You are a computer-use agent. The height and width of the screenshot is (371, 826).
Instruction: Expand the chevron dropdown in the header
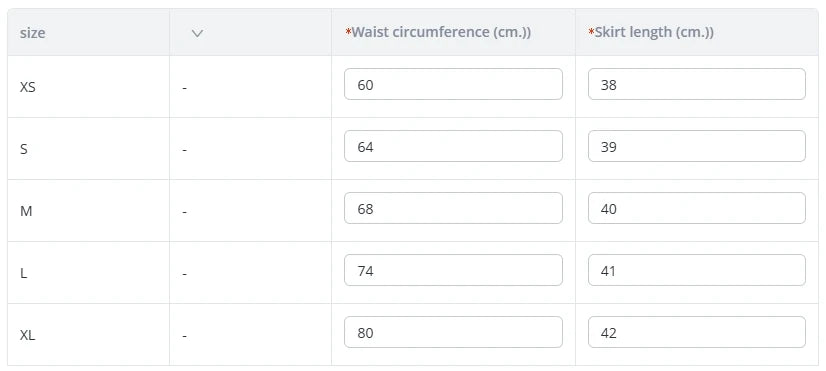click(197, 33)
